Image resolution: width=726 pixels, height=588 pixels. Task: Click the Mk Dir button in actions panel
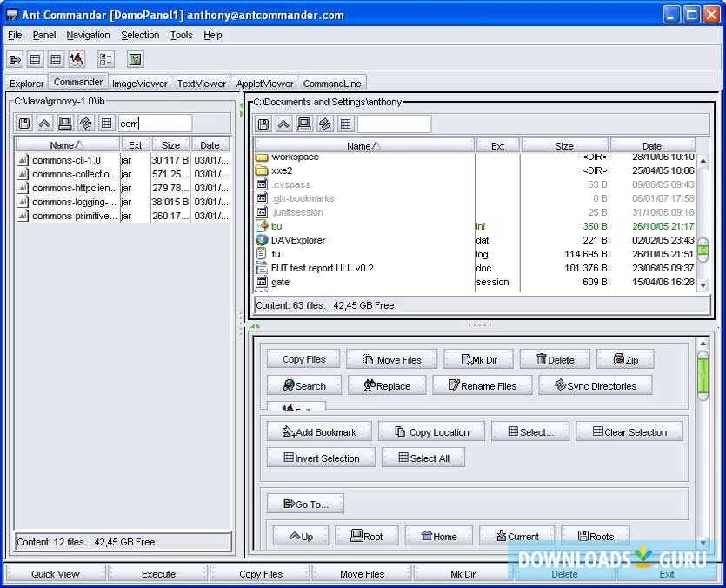point(479,359)
